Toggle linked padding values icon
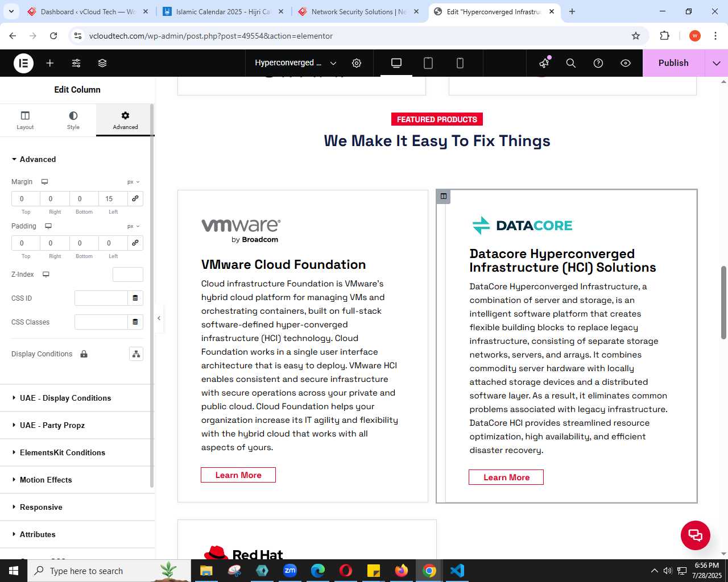Image resolution: width=728 pixels, height=582 pixels. 135,243
